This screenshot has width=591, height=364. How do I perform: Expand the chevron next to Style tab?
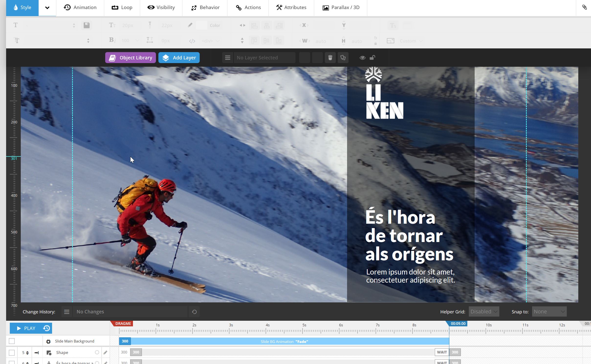[x=47, y=8]
